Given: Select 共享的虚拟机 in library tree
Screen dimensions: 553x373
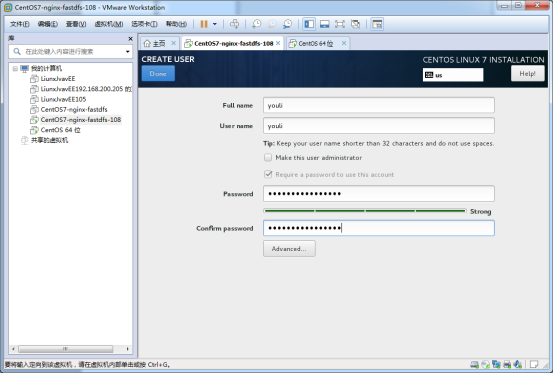Looking at the screenshot, I should 49,140.
